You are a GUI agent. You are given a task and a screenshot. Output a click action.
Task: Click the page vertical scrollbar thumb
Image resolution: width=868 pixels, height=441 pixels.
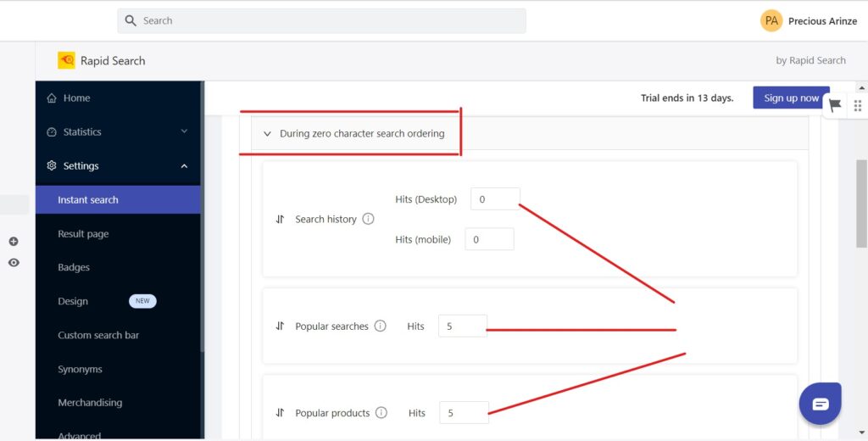pyautogui.click(x=862, y=204)
